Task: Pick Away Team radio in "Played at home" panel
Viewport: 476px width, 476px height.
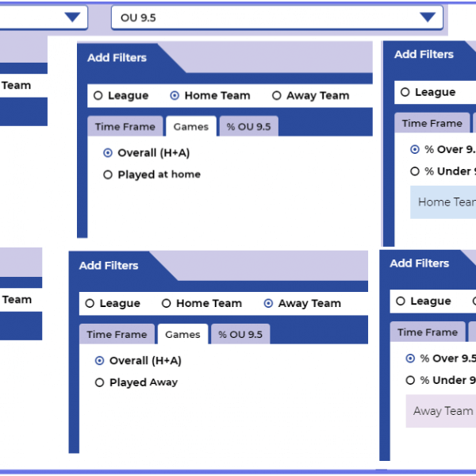Action: (277, 96)
